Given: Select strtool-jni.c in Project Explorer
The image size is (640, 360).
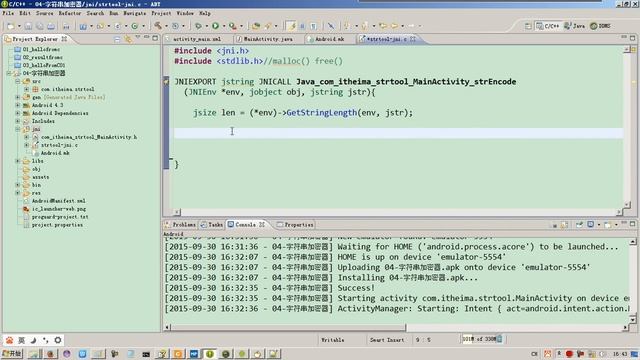Looking at the screenshot, I should 59,145.
